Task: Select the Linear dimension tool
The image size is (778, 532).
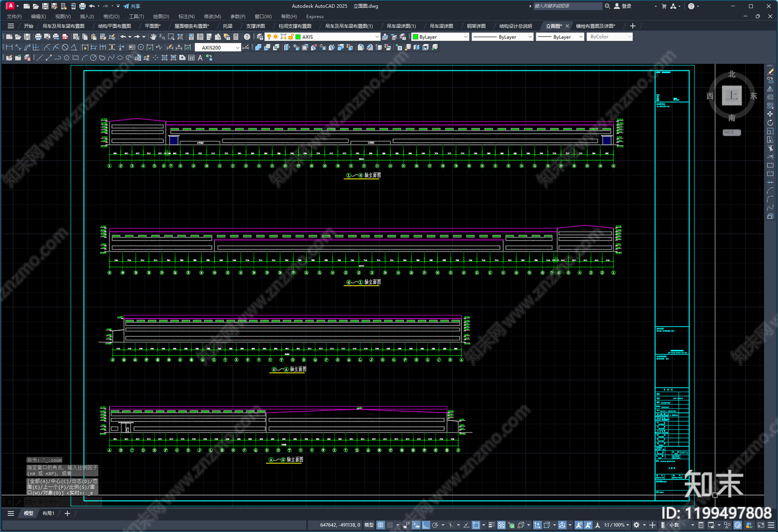Action: tap(9, 48)
